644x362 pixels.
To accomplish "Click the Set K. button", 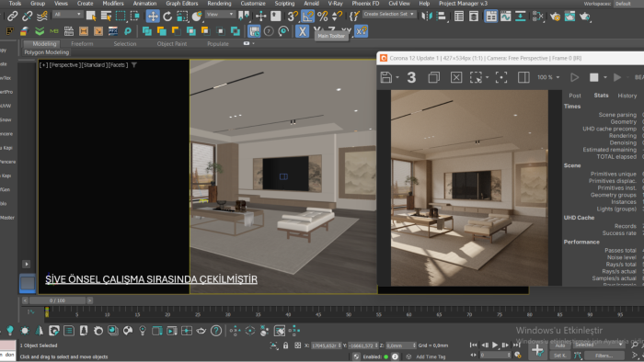I will (559, 356).
